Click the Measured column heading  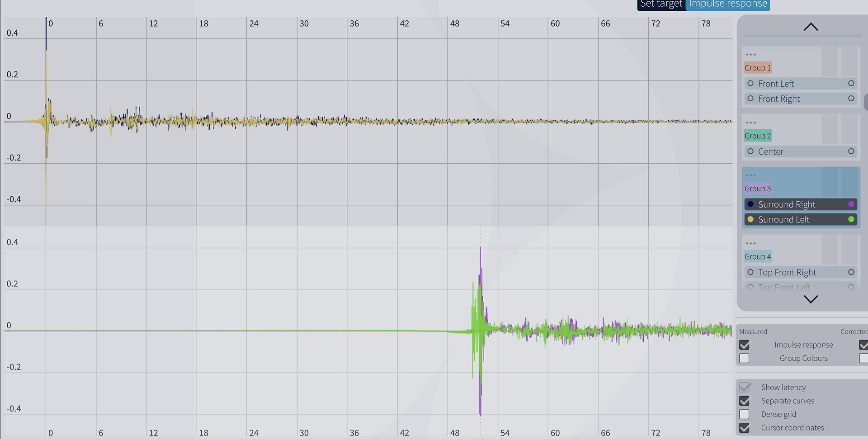point(753,332)
